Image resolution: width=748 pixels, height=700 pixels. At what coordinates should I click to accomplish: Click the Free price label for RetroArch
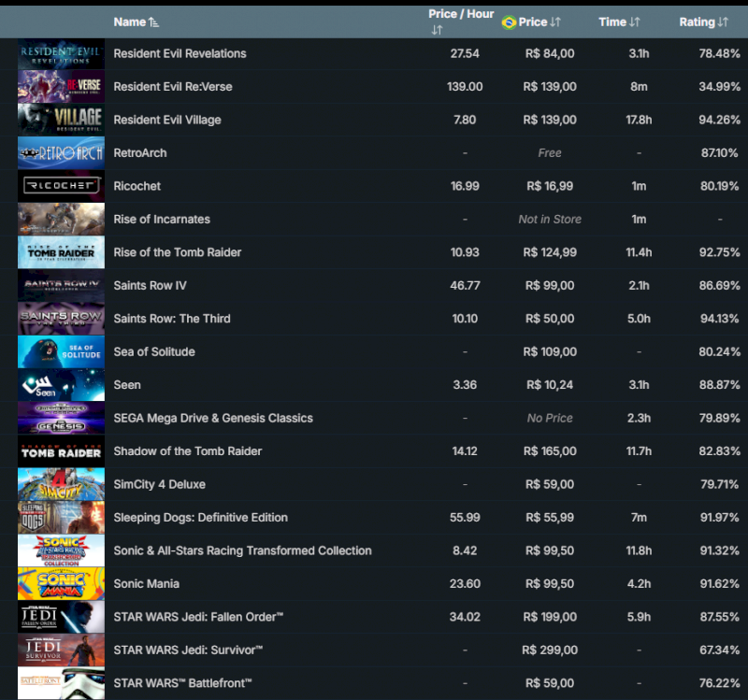pos(550,153)
